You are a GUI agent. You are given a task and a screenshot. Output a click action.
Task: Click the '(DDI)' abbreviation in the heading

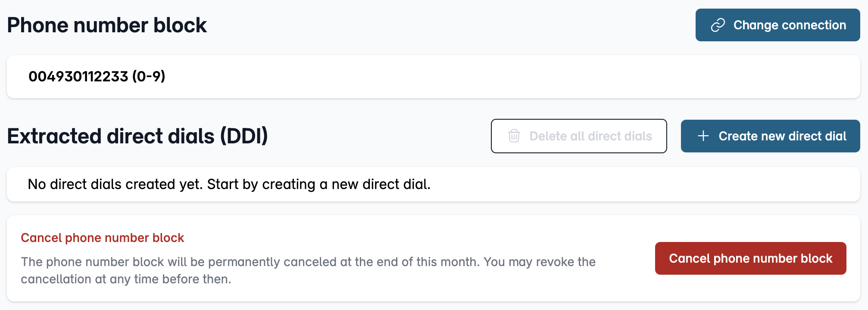pyautogui.click(x=244, y=136)
